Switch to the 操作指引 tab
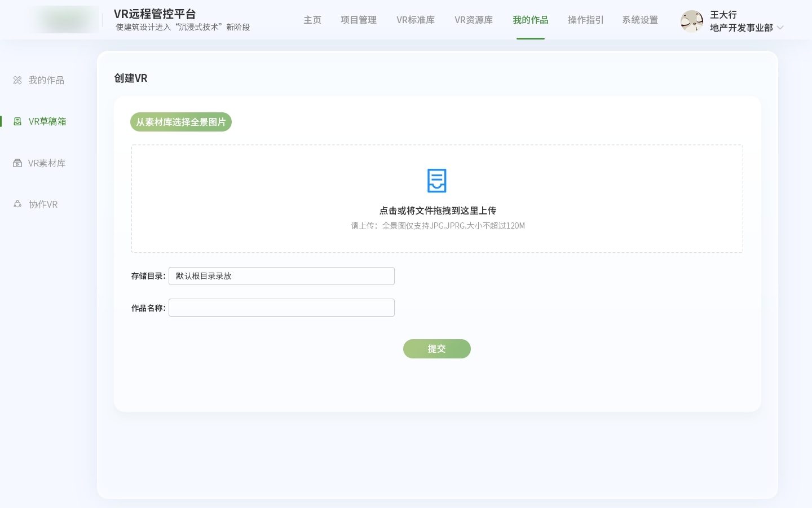Image resolution: width=812 pixels, height=508 pixels. tap(585, 20)
